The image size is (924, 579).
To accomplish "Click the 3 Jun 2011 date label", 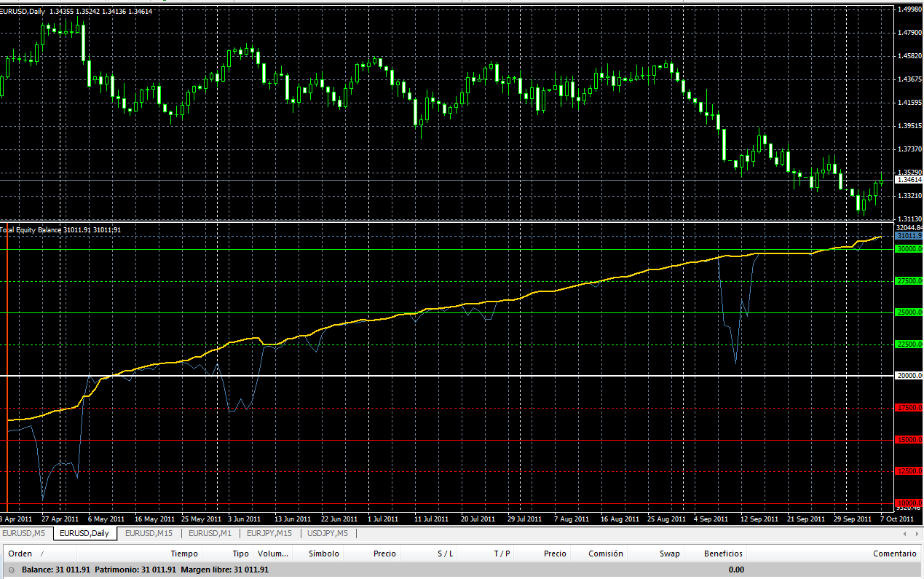I will (x=244, y=519).
